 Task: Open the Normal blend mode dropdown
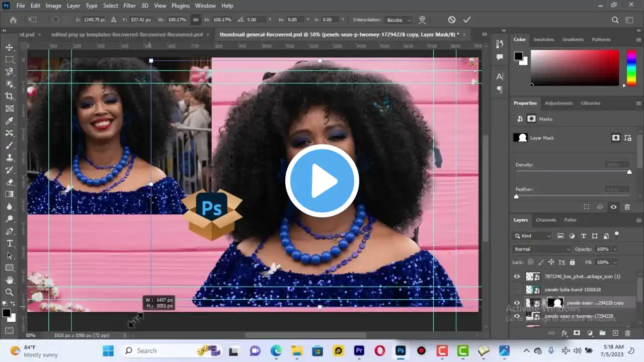pyautogui.click(x=542, y=249)
